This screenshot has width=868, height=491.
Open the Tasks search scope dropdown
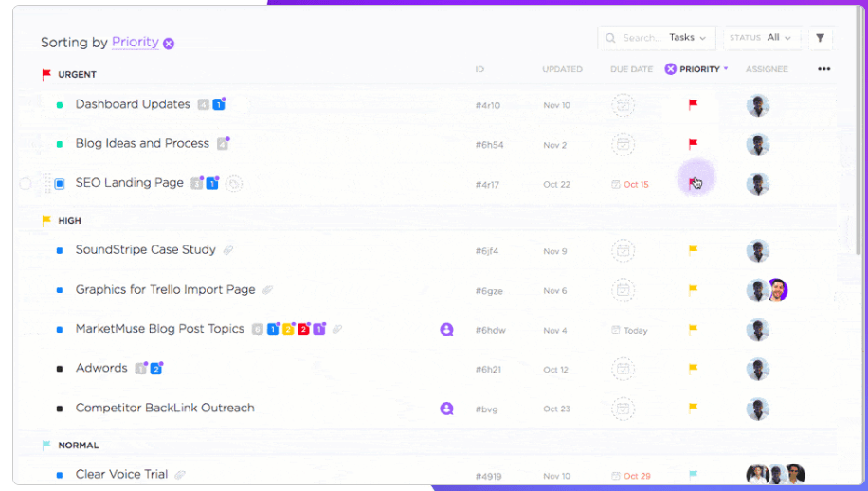pyautogui.click(x=688, y=38)
